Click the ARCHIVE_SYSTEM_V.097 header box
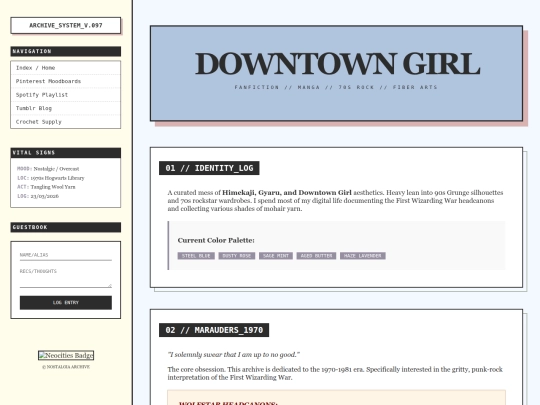The image size is (540, 405). 66,25
